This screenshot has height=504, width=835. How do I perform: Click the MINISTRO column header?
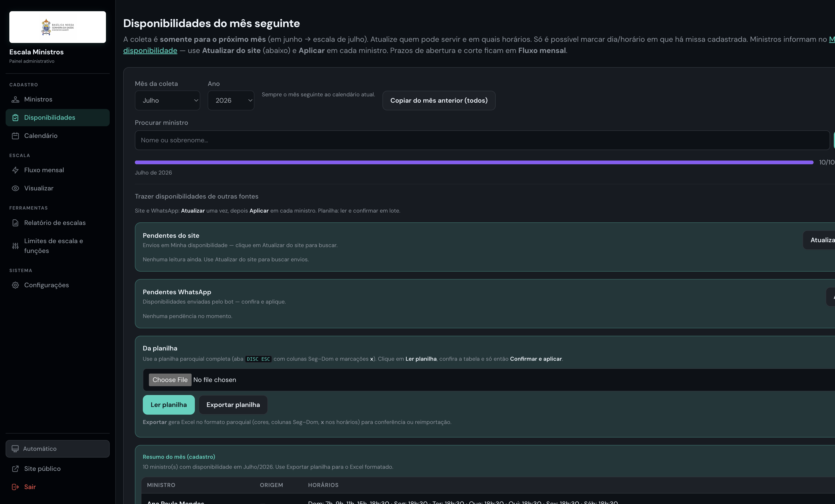coord(161,485)
